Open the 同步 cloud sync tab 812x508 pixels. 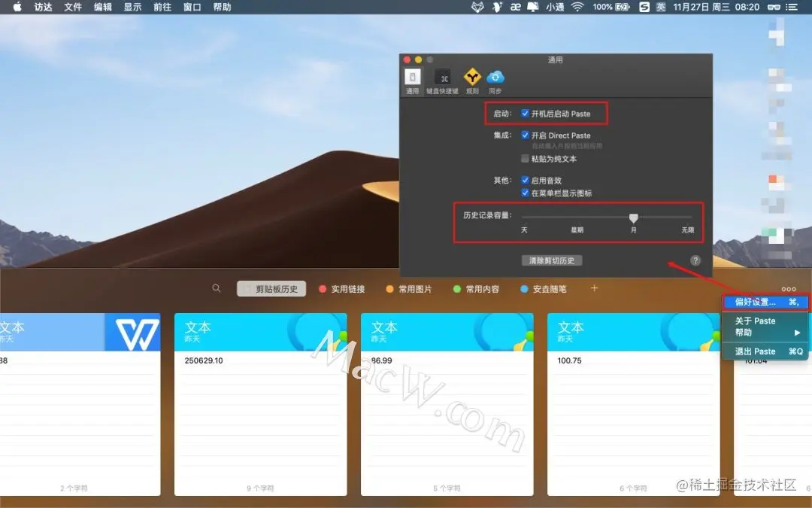[x=495, y=81]
